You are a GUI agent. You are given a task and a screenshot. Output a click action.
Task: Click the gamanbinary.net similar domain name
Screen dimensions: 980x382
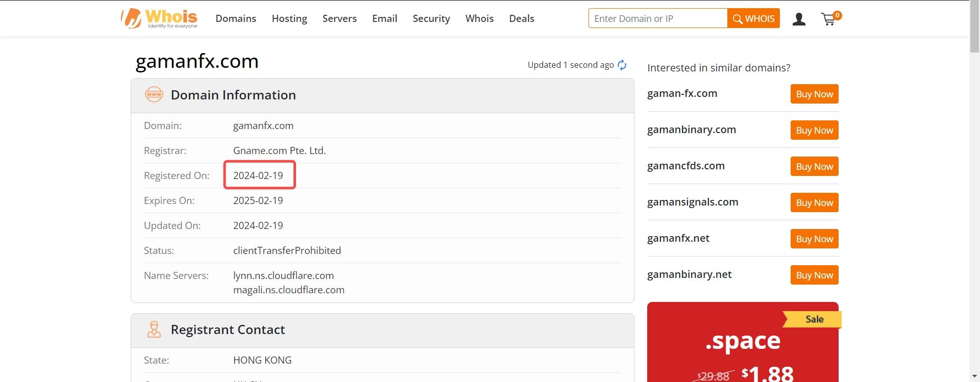(x=690, y=274)
